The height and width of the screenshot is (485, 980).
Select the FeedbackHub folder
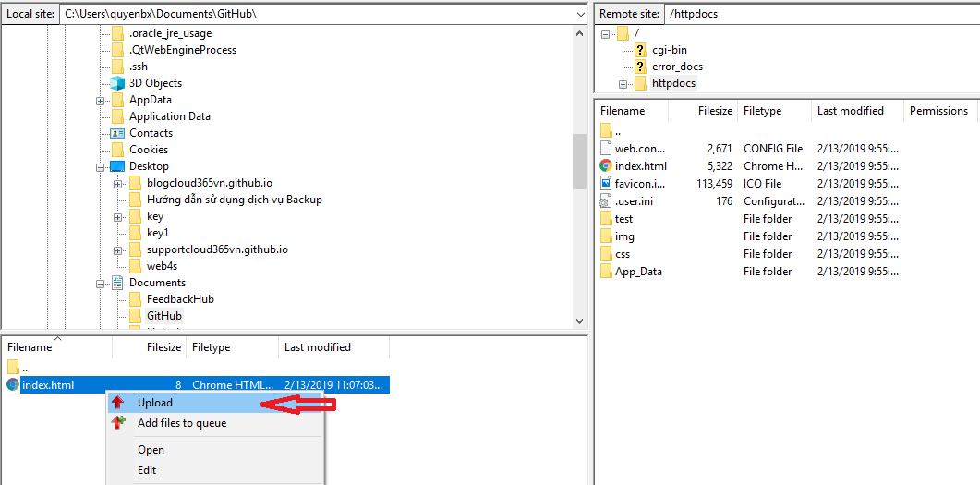(180, 298)
